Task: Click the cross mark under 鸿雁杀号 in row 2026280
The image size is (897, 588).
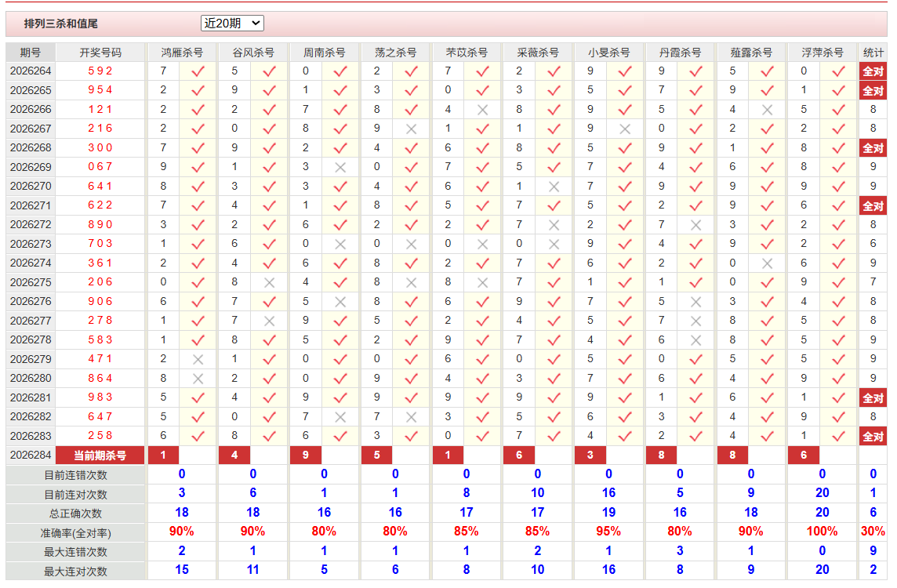Action: click(198, 379)
